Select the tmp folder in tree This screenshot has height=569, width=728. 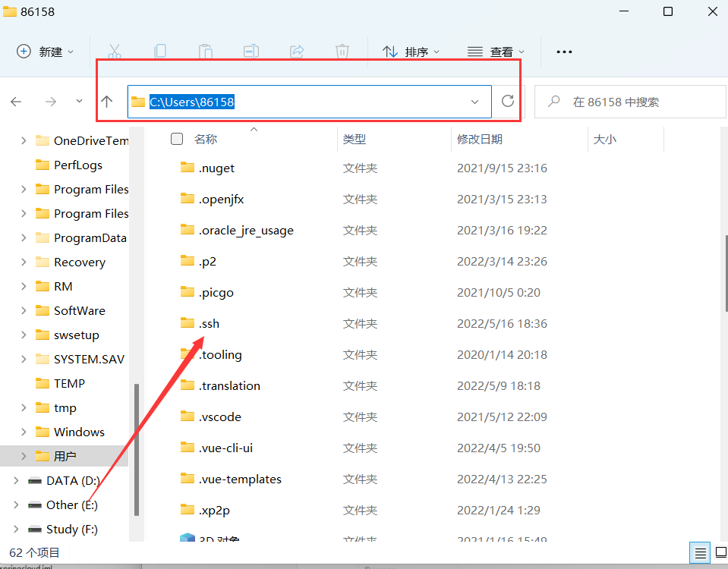[55, 408]
